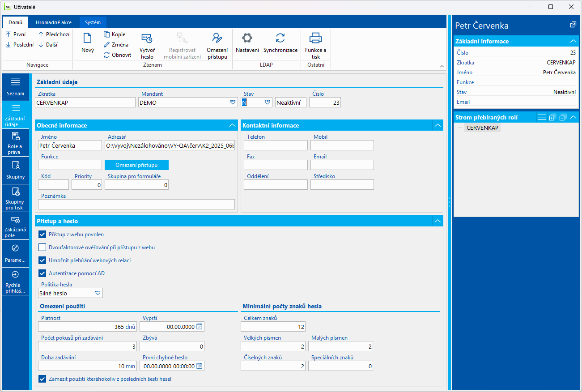Switch to the Domů ribbon tab

[16, 22]
